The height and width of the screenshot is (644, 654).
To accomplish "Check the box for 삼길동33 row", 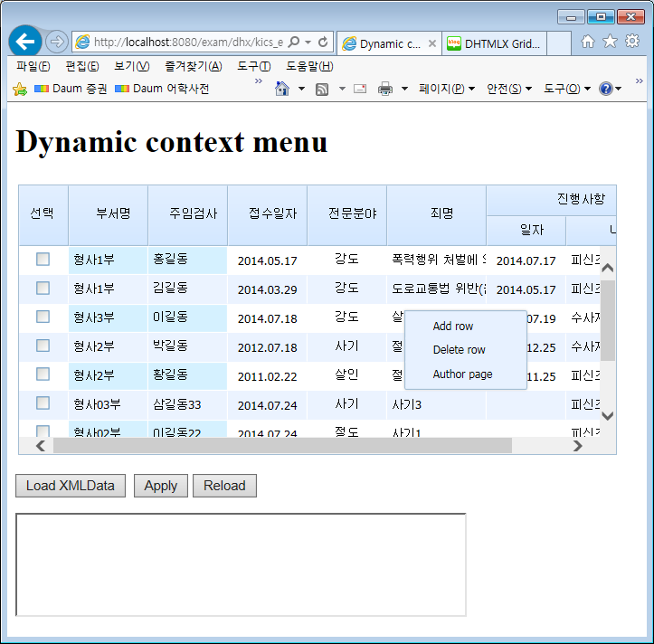I will 43,402.
